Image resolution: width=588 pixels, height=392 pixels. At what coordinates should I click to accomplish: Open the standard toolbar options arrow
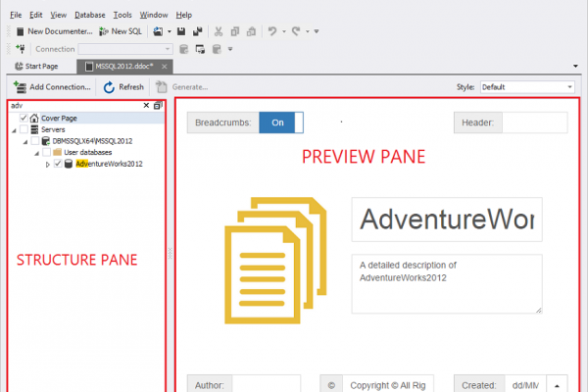tap(317, 31)
